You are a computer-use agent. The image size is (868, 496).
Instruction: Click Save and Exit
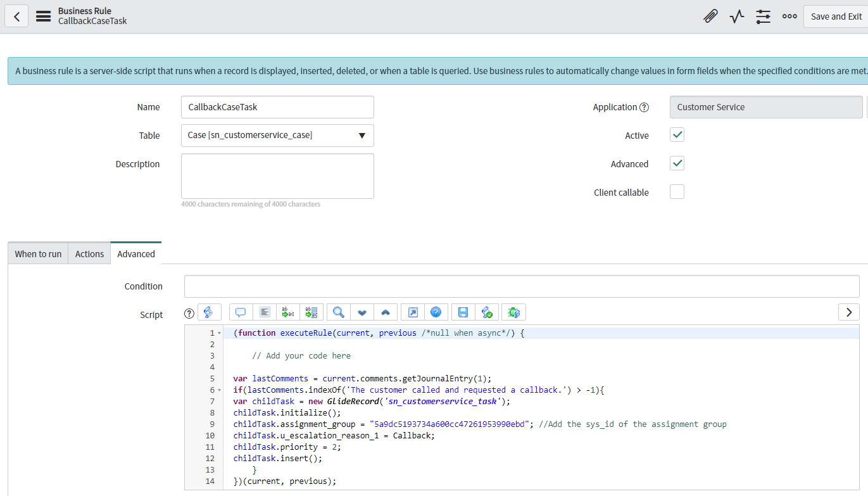(x=836, y=16)
